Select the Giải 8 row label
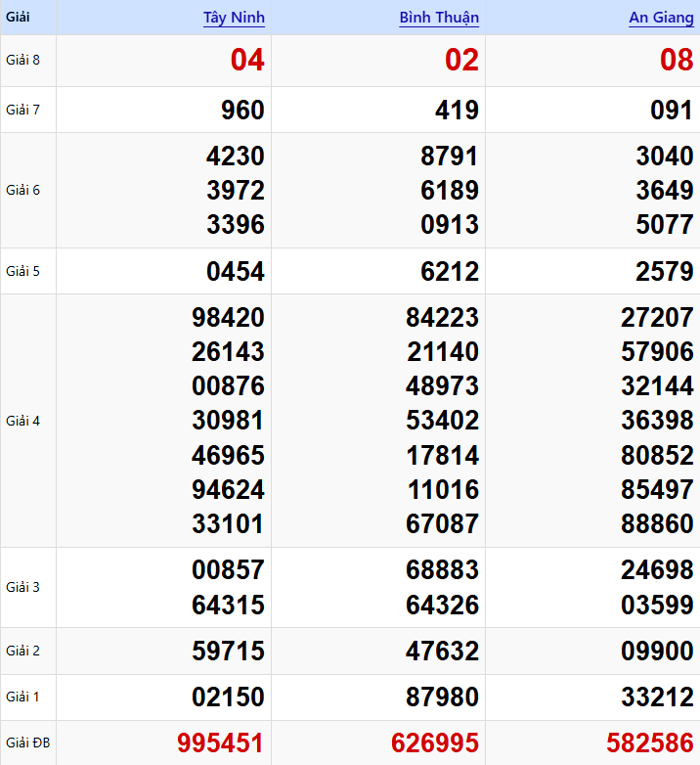 pos(23,61)
